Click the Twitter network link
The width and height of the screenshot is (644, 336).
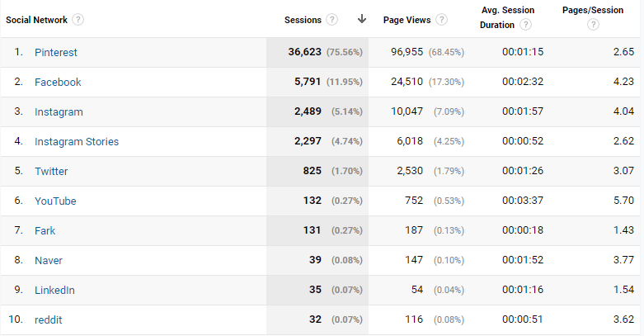[51, 171]
